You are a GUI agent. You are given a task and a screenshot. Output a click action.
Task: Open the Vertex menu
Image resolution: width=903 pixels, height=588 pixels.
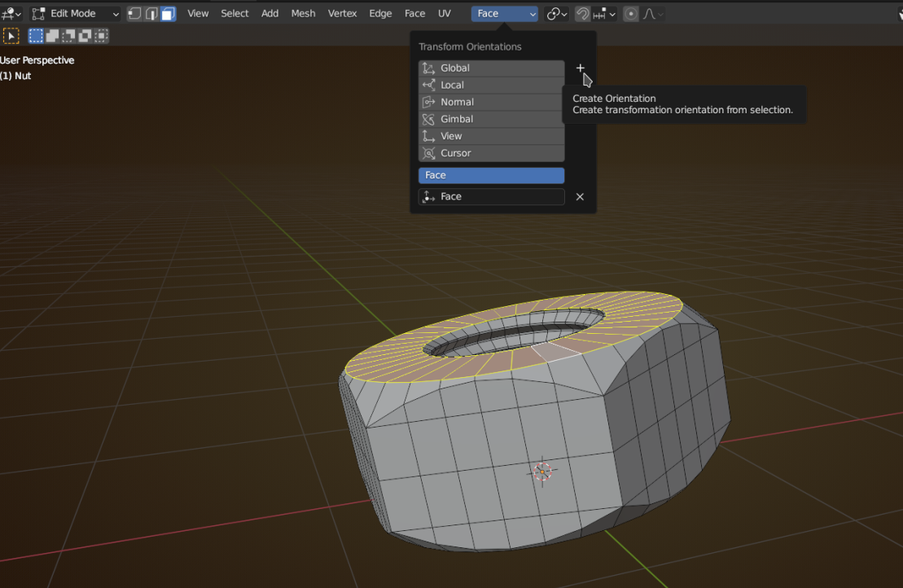[x=342, y=14]
